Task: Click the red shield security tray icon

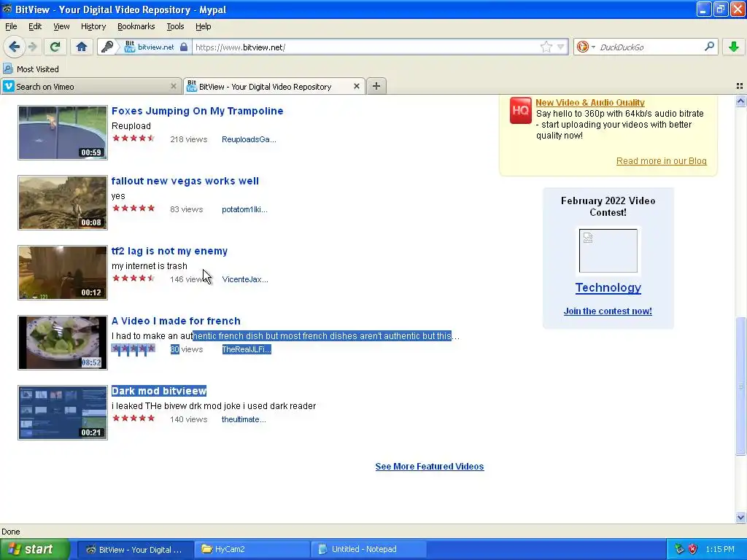Action: click(693, 550)
